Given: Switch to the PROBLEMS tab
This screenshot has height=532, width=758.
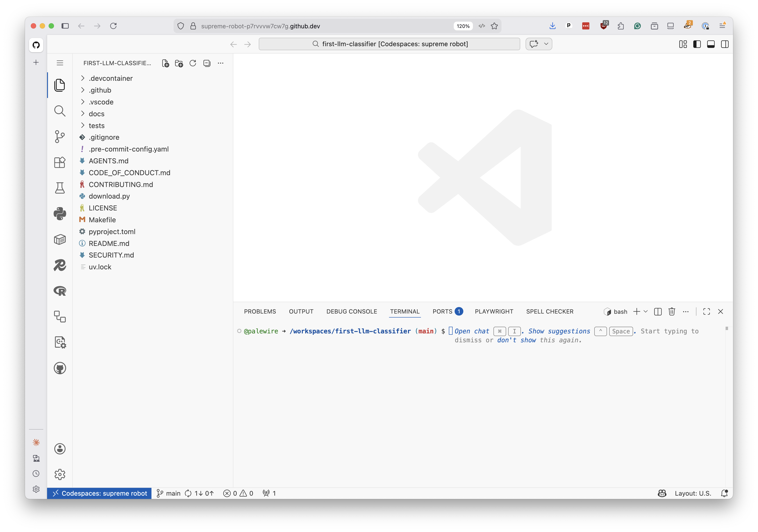Looking at the screenshot, I should coord(260,311).
